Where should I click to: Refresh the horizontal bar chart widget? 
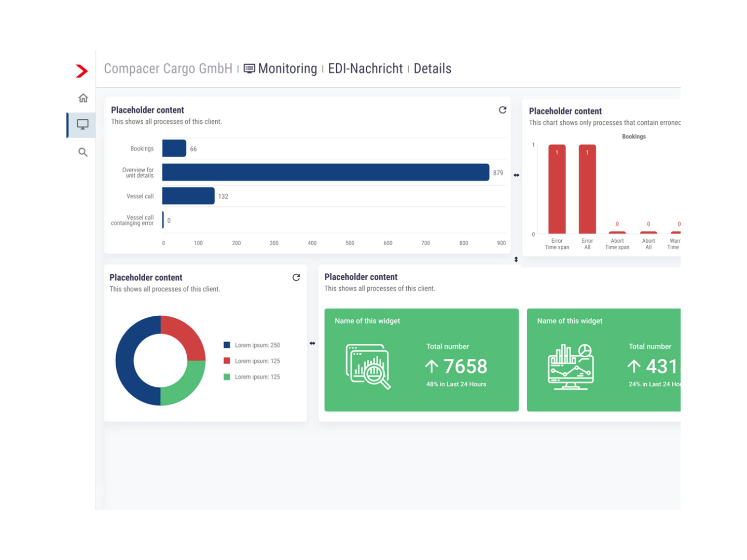502,110
